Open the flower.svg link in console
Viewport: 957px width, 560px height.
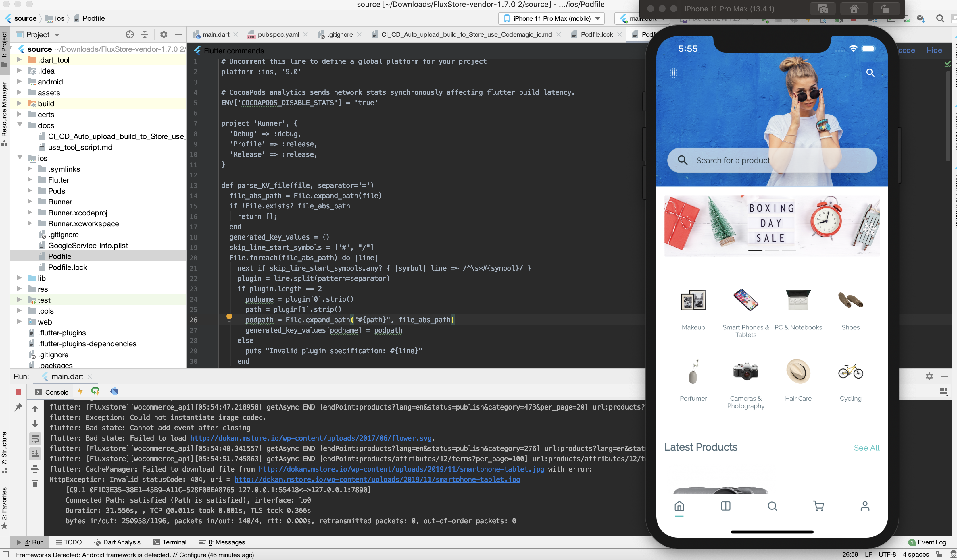pyautogui.click(x=311, y=438)
